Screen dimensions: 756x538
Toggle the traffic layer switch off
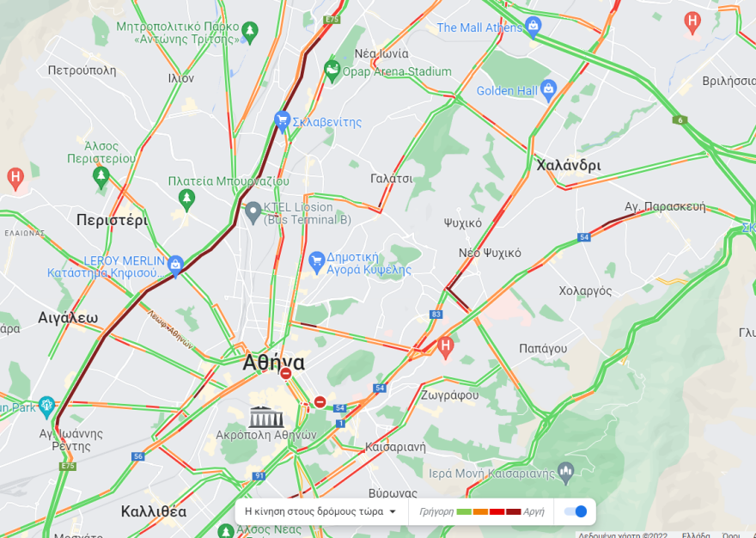pos(576,511)
